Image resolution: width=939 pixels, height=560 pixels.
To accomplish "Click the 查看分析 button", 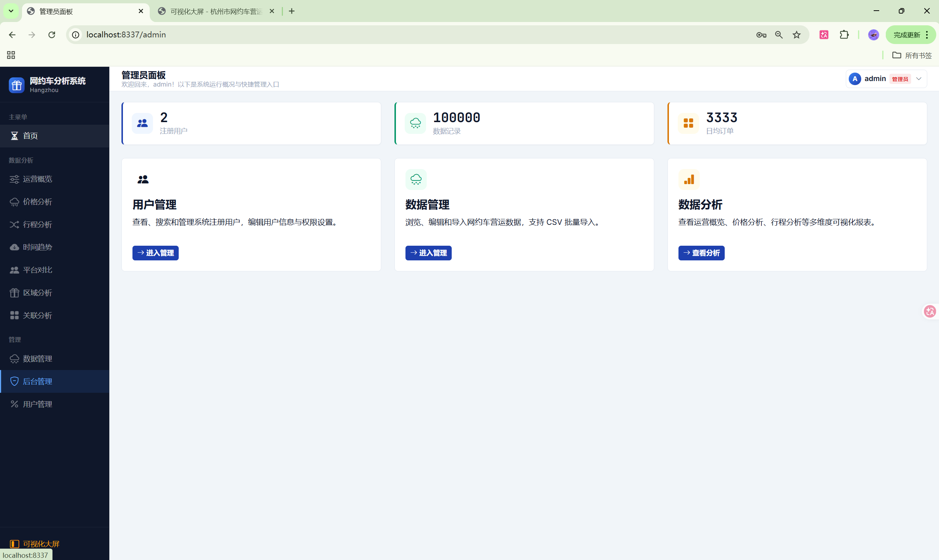I will (x=701, y=253).
